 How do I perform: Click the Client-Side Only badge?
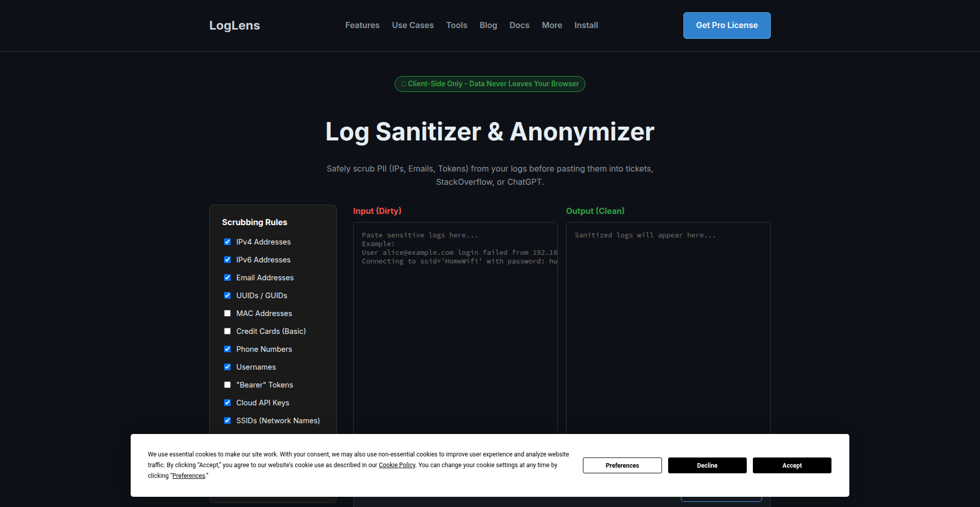tap(490, 84)
